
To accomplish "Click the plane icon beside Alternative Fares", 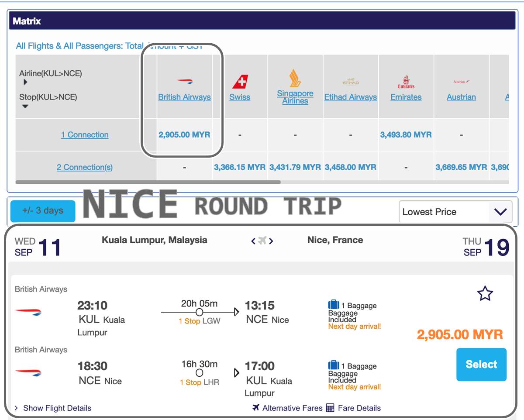I will [256, 408].
